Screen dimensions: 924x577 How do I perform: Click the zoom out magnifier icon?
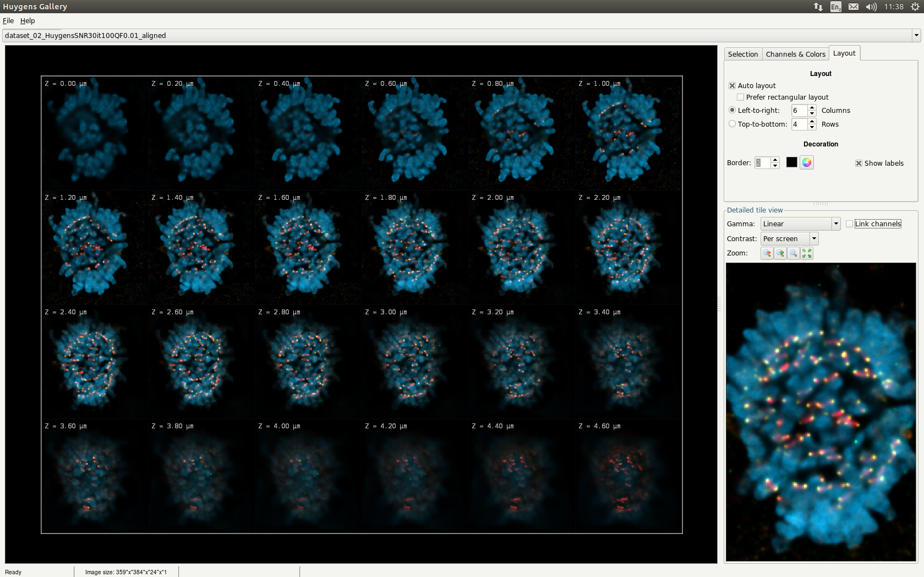click(x=767, y=253)
